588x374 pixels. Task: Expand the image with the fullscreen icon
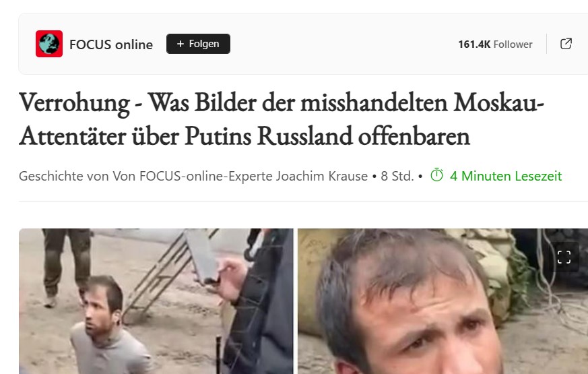(x=564, y=257)
